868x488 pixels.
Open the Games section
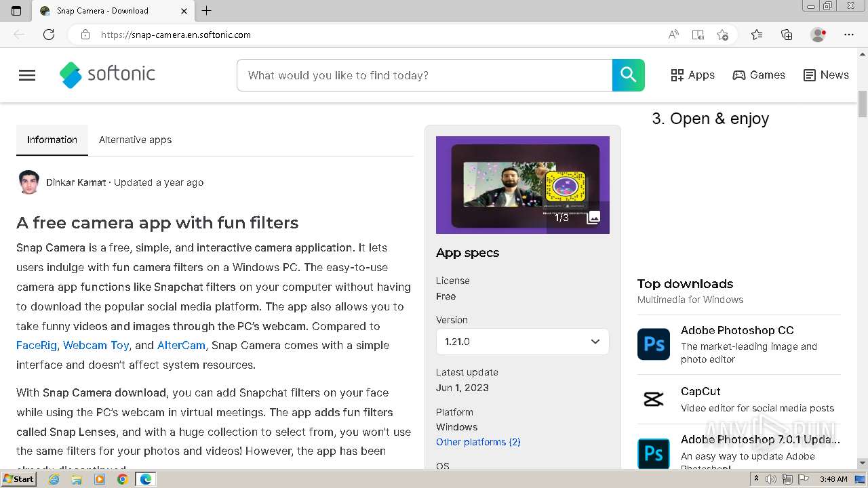point(759,75)
